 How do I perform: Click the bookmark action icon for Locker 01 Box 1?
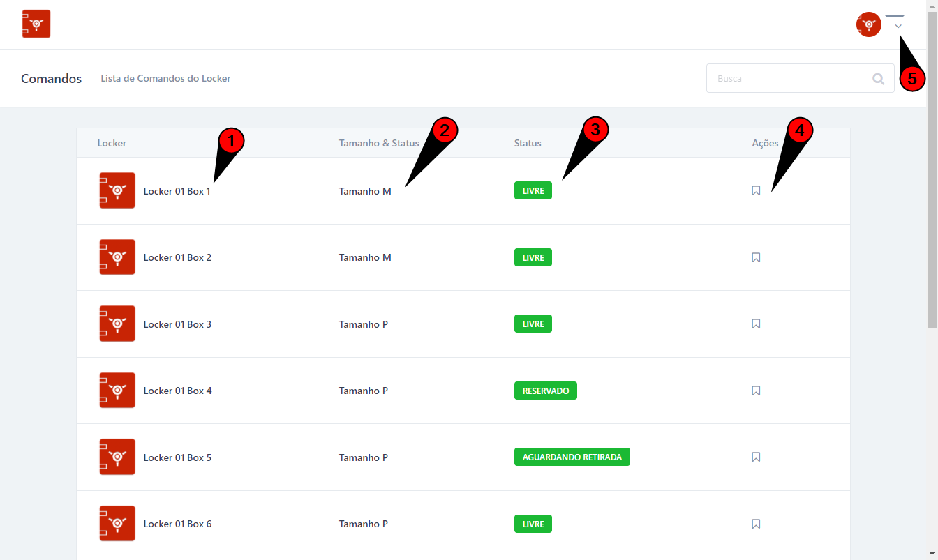click(756, 190)
